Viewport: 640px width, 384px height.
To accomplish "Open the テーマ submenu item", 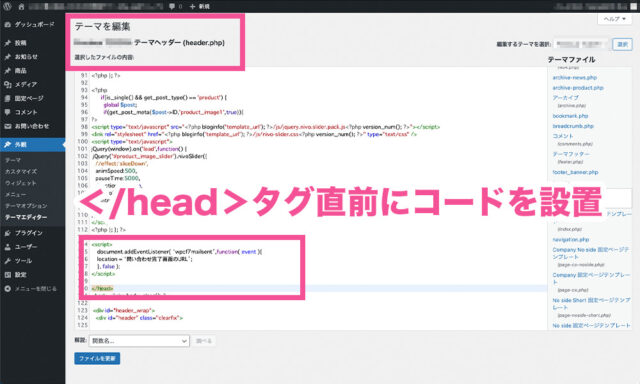I will (13, 160).
